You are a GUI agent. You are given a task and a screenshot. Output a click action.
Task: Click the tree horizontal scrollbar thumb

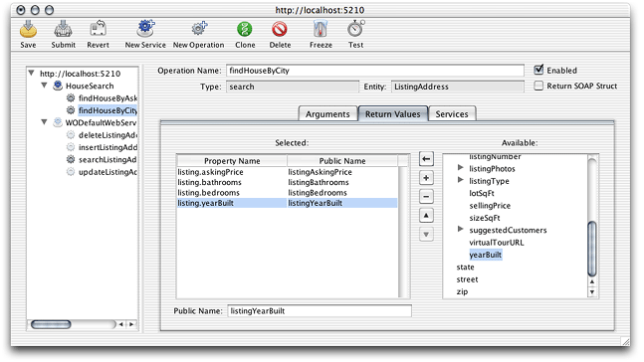coord(51,324)
